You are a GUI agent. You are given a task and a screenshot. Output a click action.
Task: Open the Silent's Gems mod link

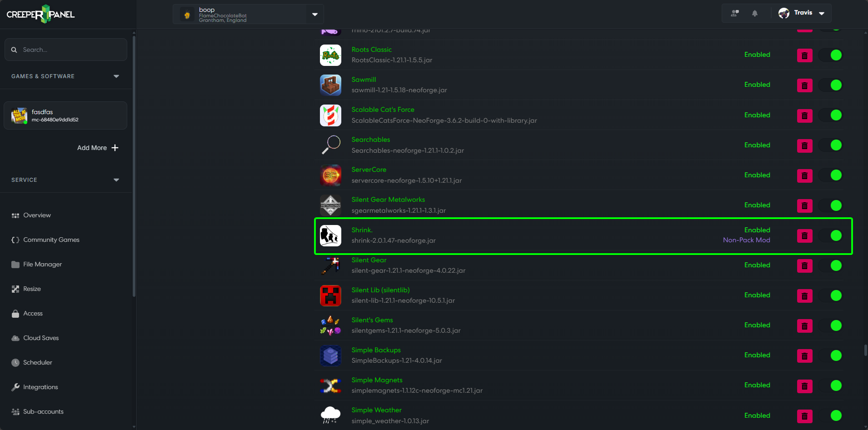point(372,320)
